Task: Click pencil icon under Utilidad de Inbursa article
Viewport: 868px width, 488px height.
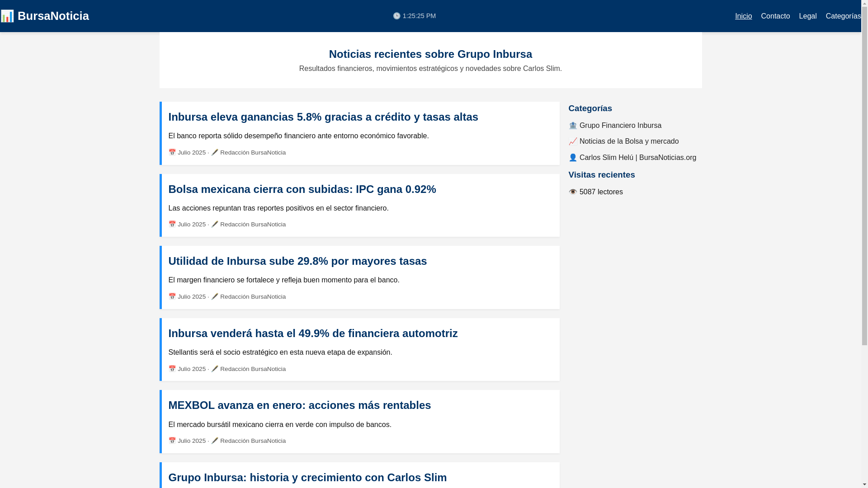Action: coord(215,296)
